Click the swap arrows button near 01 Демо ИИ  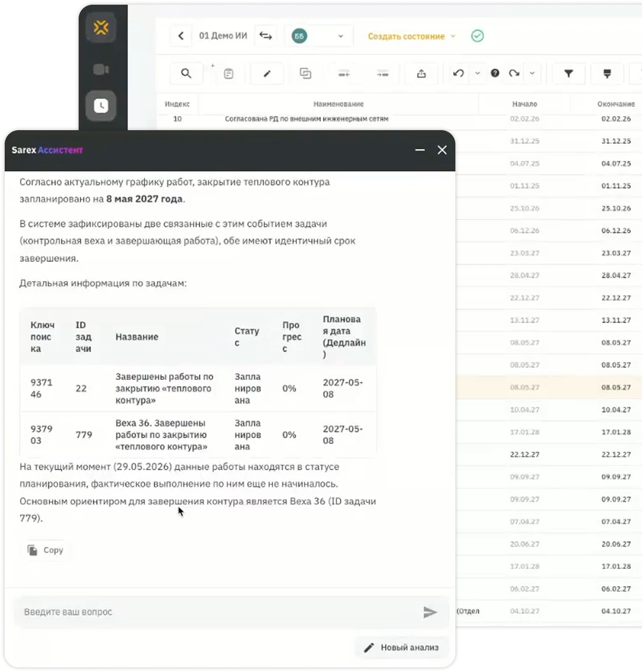pos(266,36)
